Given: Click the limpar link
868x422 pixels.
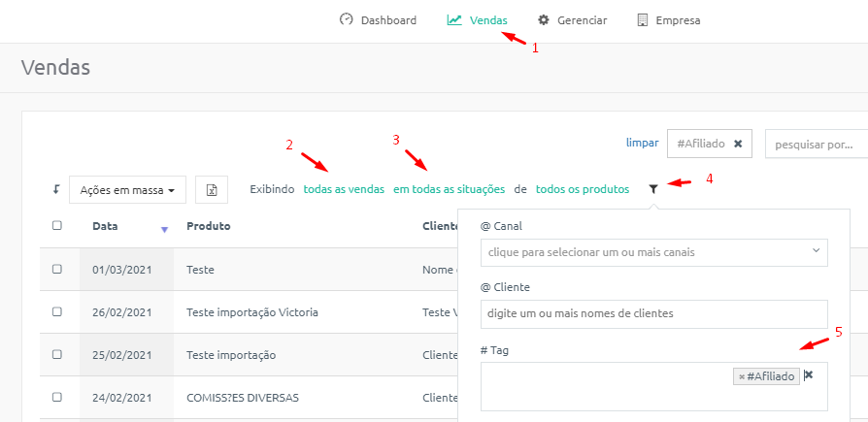Looking at the screenshot, I should pos(642,143).
